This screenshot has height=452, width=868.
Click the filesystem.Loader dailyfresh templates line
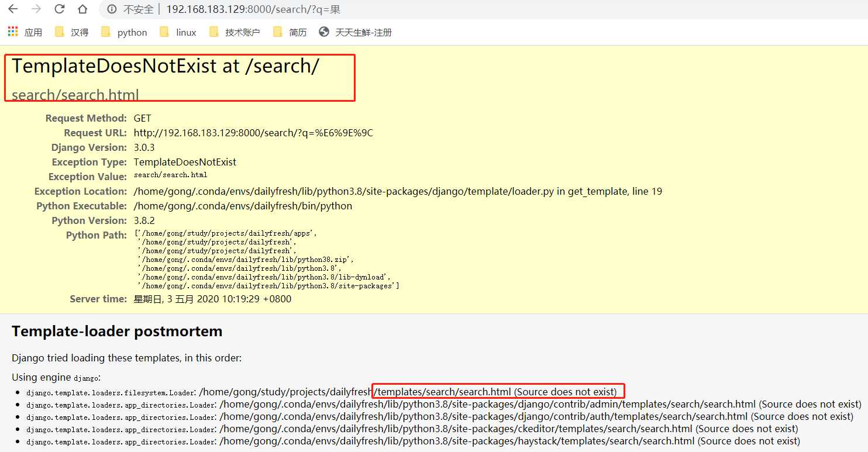(322, 392)
